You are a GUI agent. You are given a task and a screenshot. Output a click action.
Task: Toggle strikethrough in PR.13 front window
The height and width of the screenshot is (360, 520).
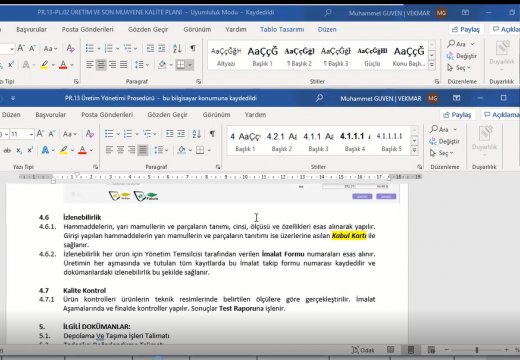[7, 150]
